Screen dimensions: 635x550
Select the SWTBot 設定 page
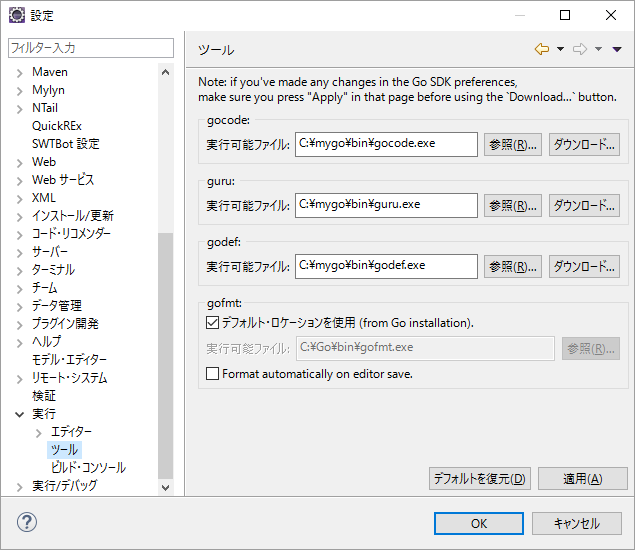(x=66, y=144)
